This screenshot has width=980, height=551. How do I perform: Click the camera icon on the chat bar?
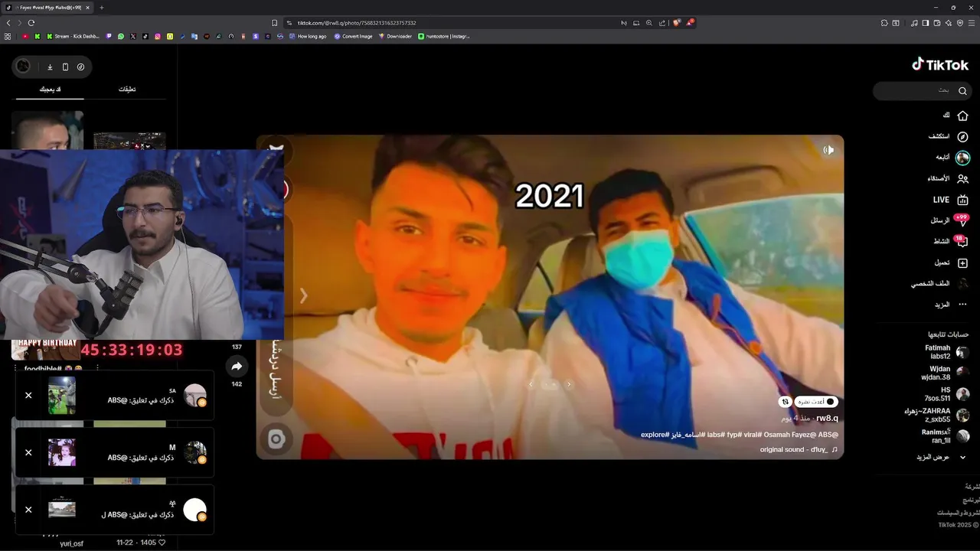pos(276,439)
